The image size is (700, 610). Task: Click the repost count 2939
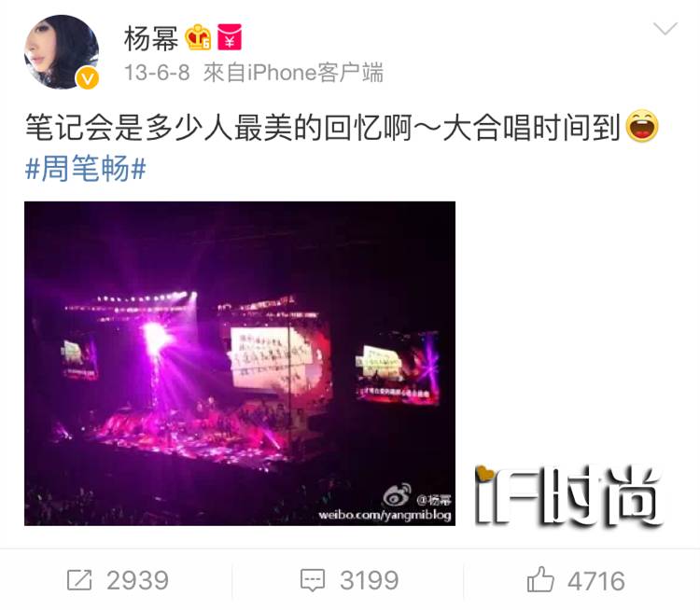coord(137,580)
